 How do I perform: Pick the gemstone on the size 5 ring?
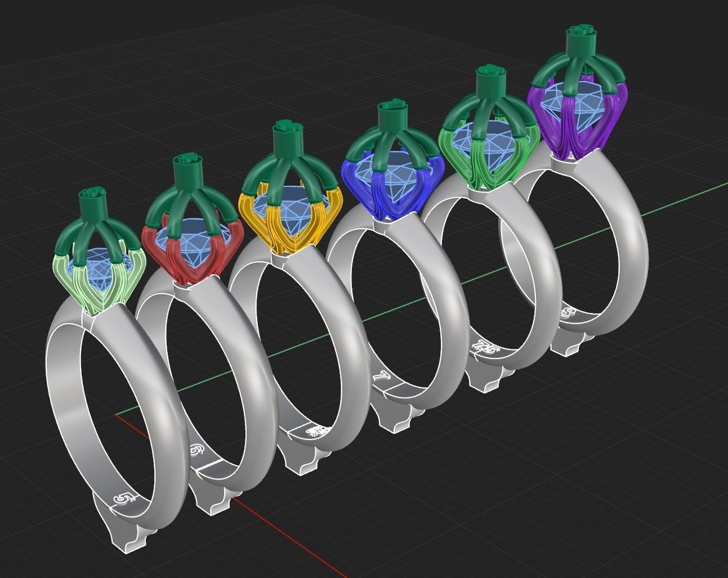(x=102, y=272)
